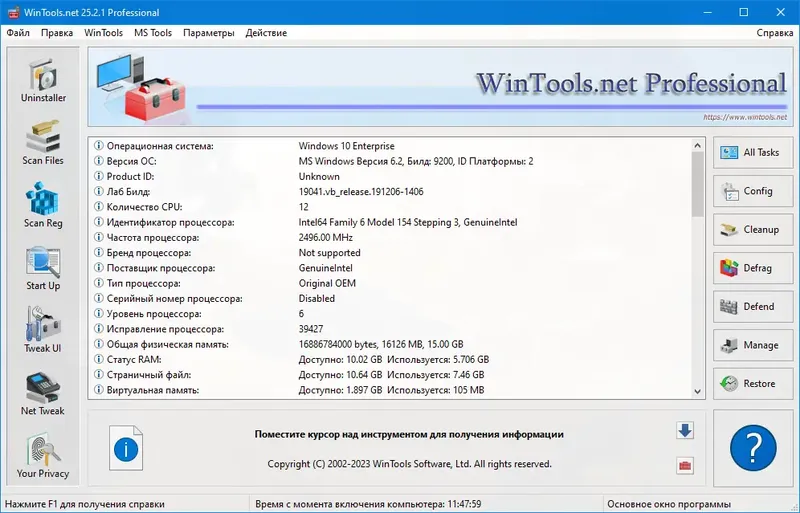
Task: Click the red toolbox icon
Action: click(685, 466)
